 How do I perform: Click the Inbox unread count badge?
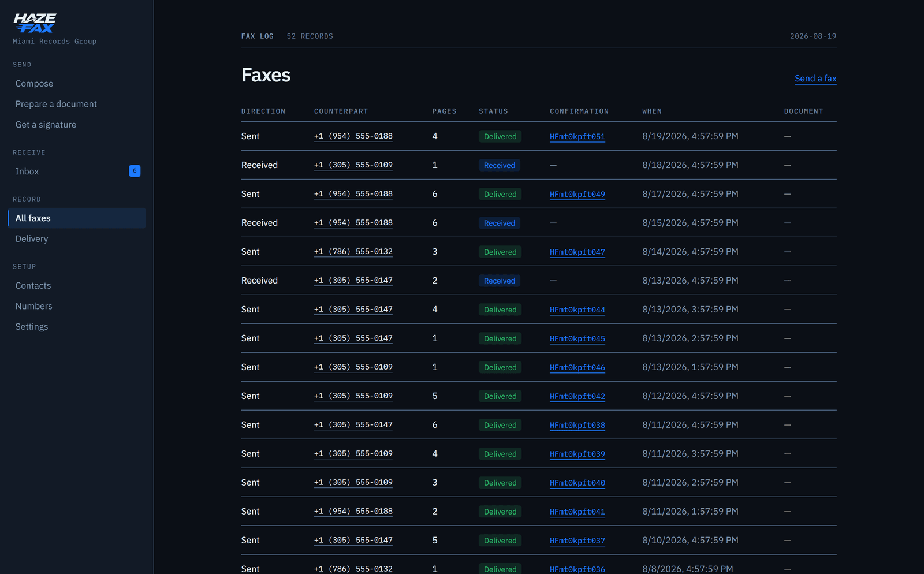tap(135, 171)
